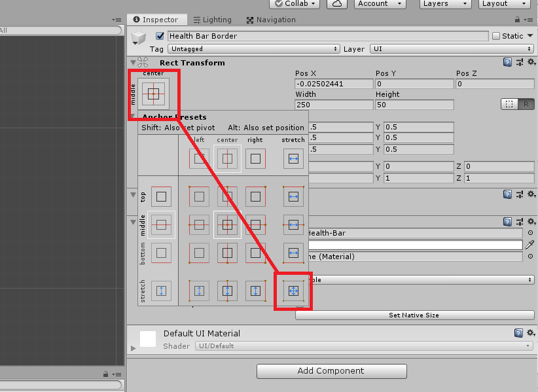Expand the Default UI Material foldout arrow
Image resolution: width=538 pixels, height=392 pixels.
pos(134,348)
